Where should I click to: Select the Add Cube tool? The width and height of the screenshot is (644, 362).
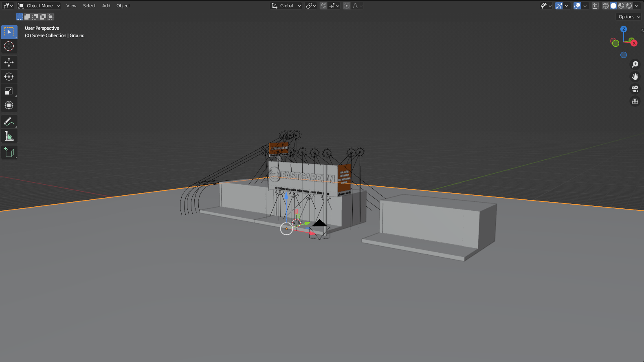pos(9,152)
